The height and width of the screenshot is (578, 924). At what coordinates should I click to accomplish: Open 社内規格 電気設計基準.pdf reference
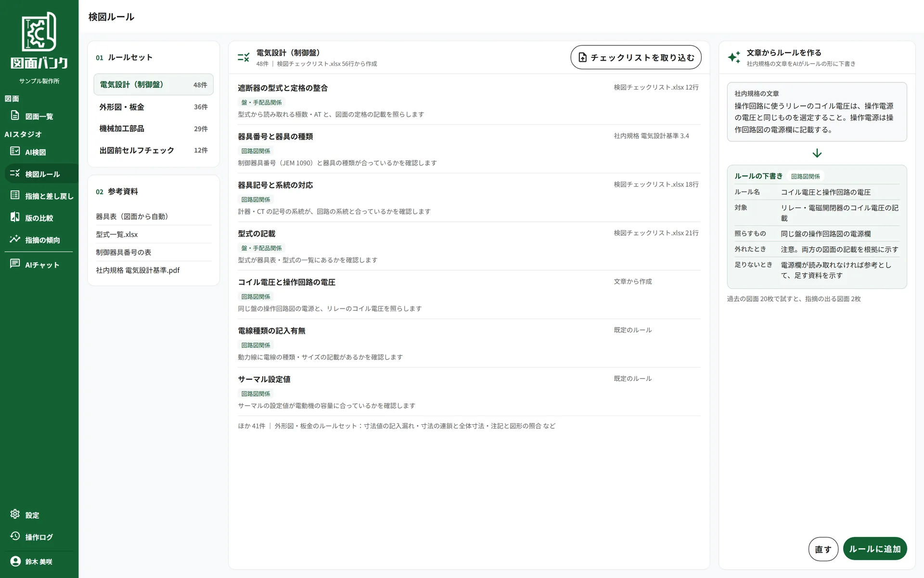154,270
